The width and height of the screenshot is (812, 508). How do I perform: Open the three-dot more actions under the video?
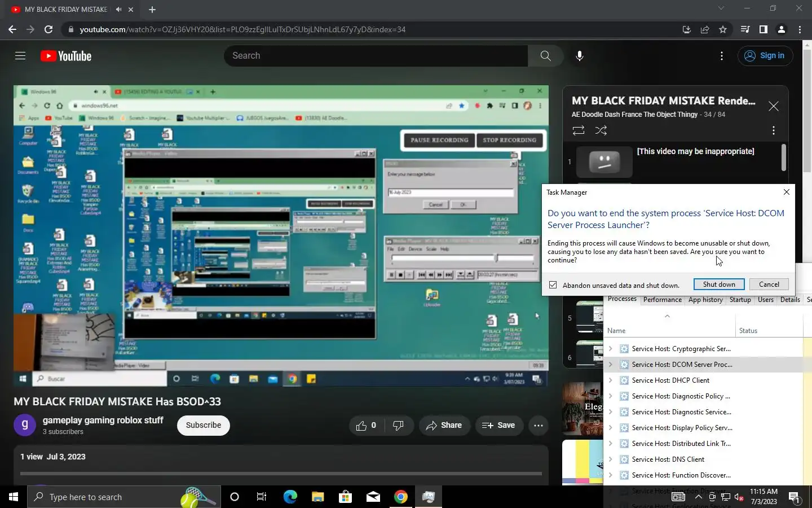(539, 426)
